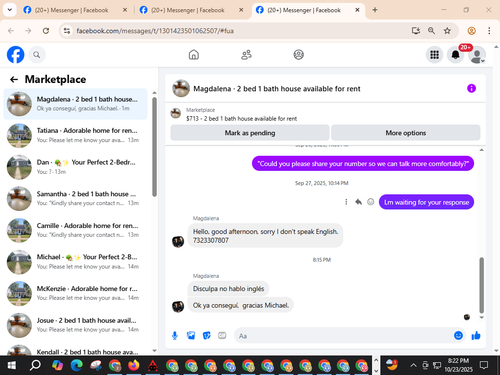Click More options button

click(406, 133)
